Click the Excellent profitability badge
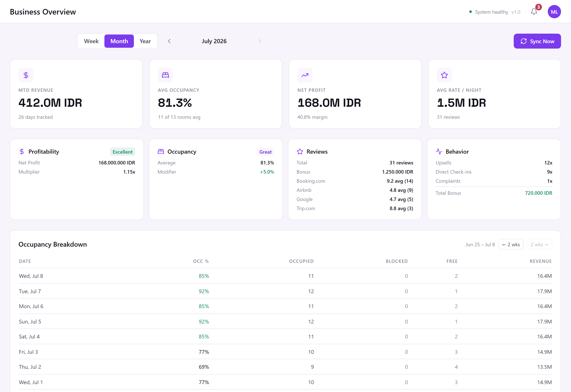571x392 pixels. (x=123, y=152)
